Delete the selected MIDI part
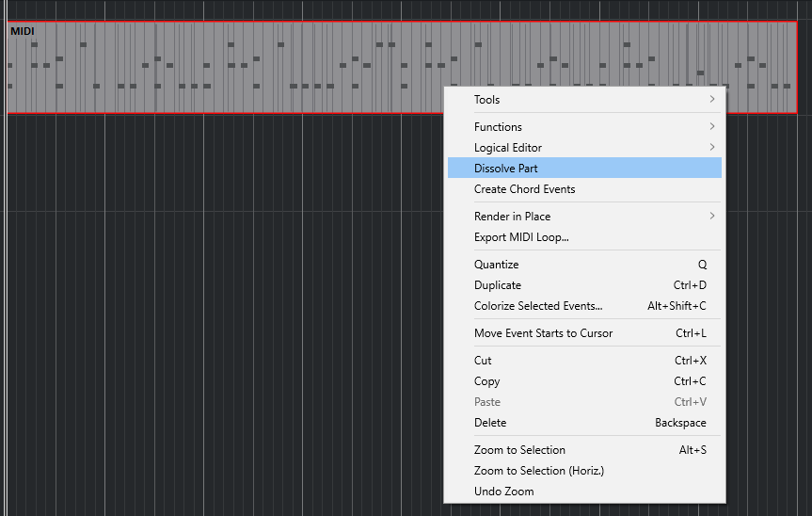Viewport: 812px width, 516px height. point(490,423)
